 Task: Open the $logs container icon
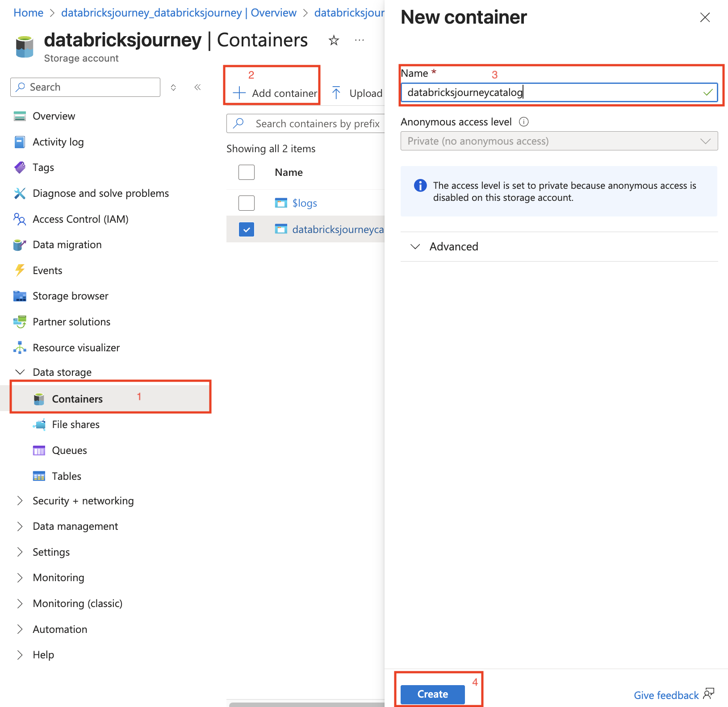(281, 203)
